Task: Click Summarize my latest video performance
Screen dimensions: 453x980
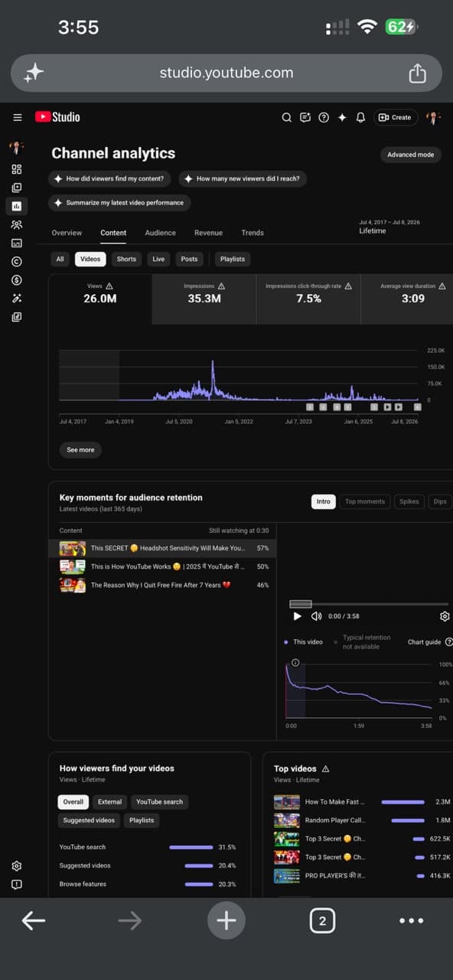Action: pyautogui.click(x=119, y=203)
